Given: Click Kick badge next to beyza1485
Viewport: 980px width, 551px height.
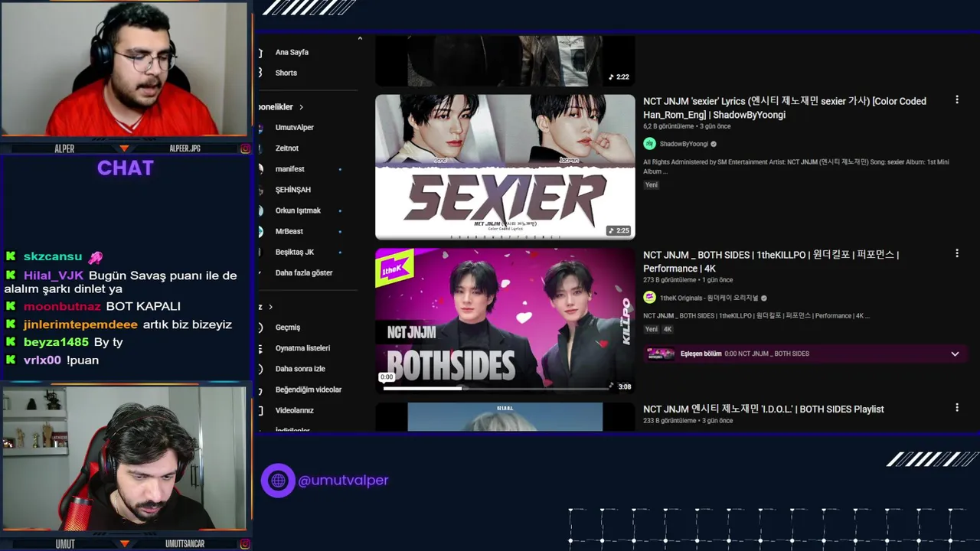Looking at the screenshot, I should click(11, 342).
